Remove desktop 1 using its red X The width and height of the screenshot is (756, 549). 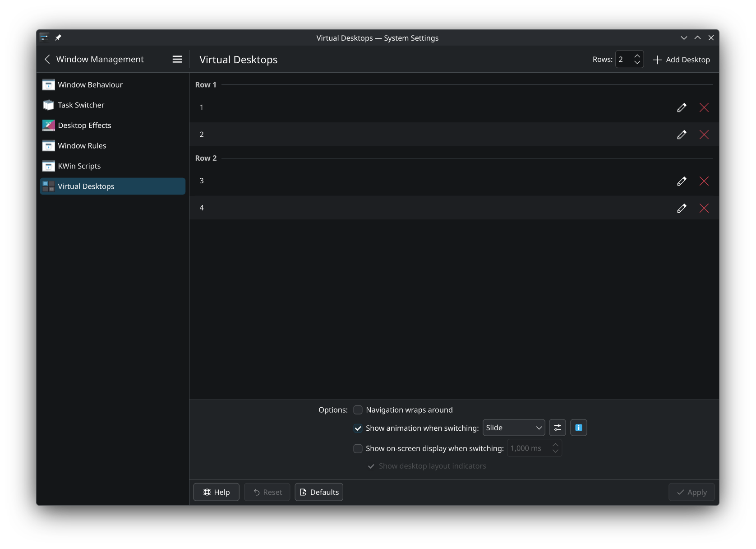click(x=704, y=107)
